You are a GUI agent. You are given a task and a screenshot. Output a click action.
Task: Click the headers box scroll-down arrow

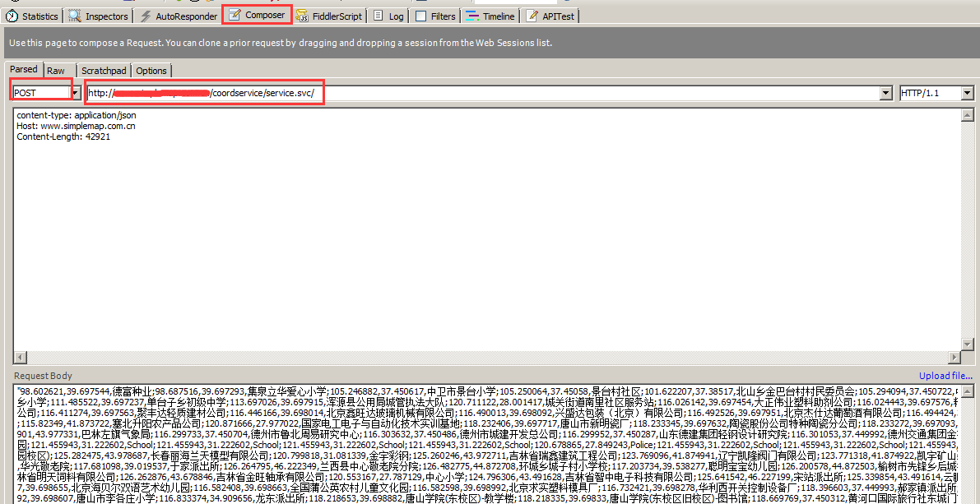click(968, 344)
